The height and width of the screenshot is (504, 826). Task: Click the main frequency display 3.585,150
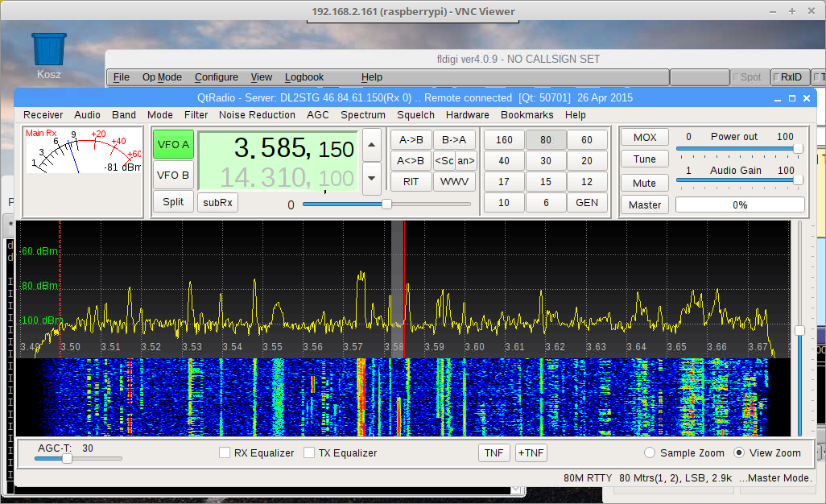(x=278, y=148)
